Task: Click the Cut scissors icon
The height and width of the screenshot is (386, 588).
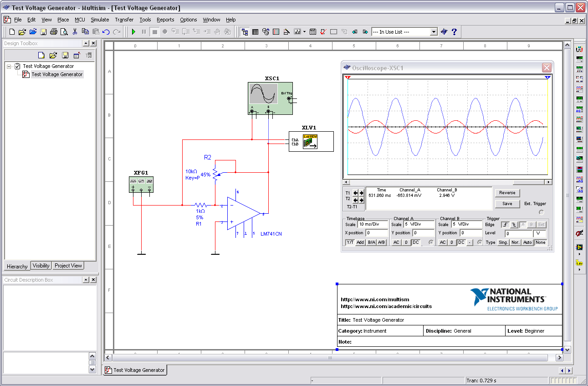Action: click(75, 32)
